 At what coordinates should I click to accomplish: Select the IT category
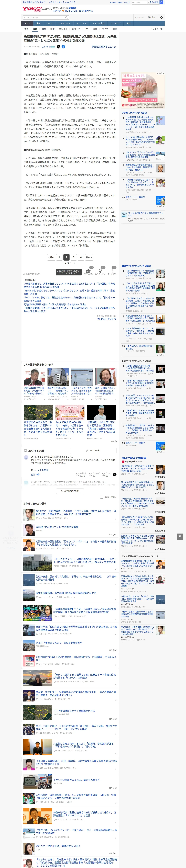[x=86, y=29]
